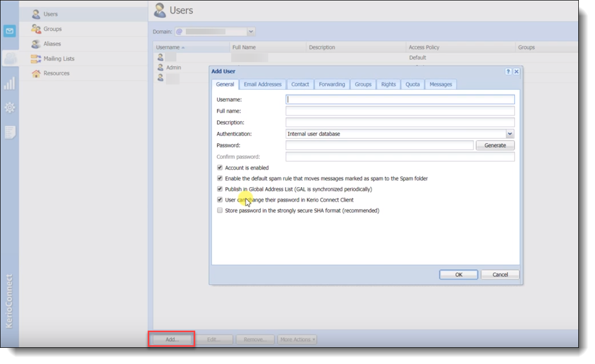Open the Logs document icon
The width and height of the screenshot is (595, 364).
pyautogui.click(x=9, y=132)
